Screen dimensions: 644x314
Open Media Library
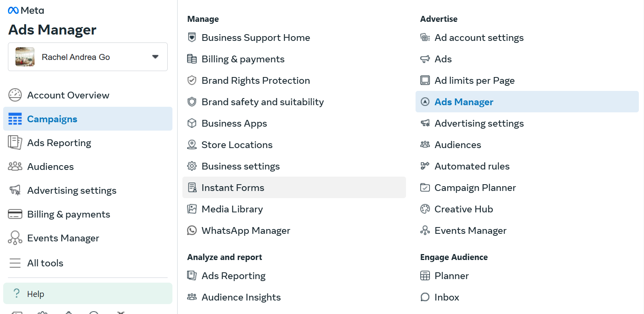[x=294, y=209]
